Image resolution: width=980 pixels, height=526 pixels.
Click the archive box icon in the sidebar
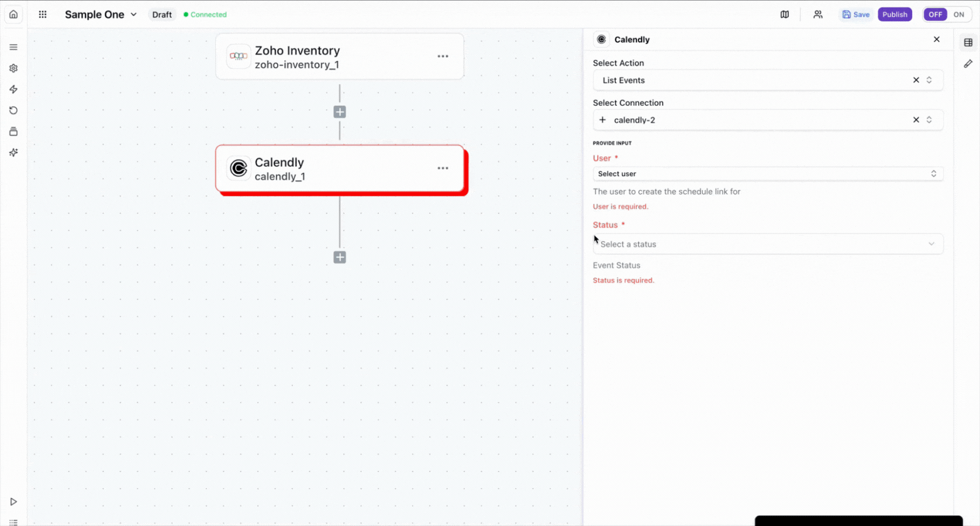pyautogui.click(x=13, y=131)
